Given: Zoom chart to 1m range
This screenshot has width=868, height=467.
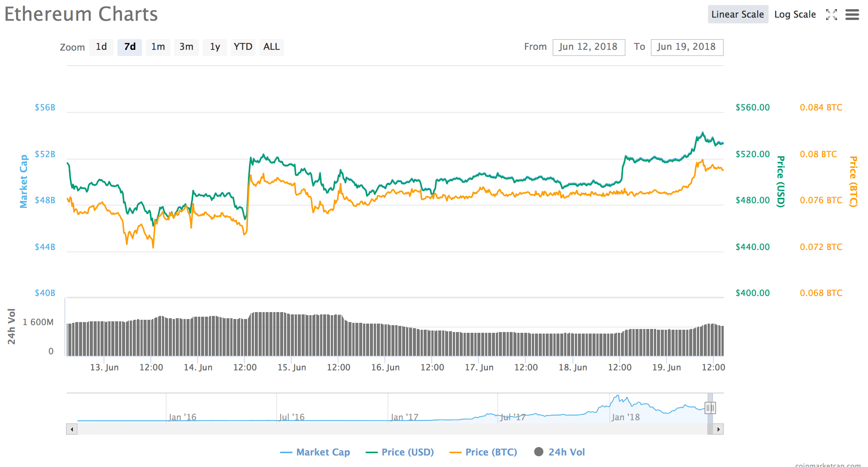Looking at the screenshot, I should (158, 47).
